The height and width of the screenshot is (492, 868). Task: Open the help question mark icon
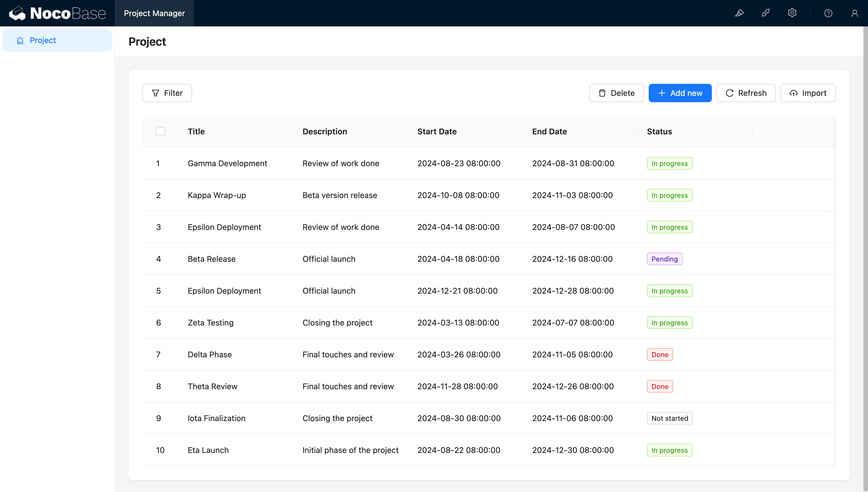tap(828, 13)
